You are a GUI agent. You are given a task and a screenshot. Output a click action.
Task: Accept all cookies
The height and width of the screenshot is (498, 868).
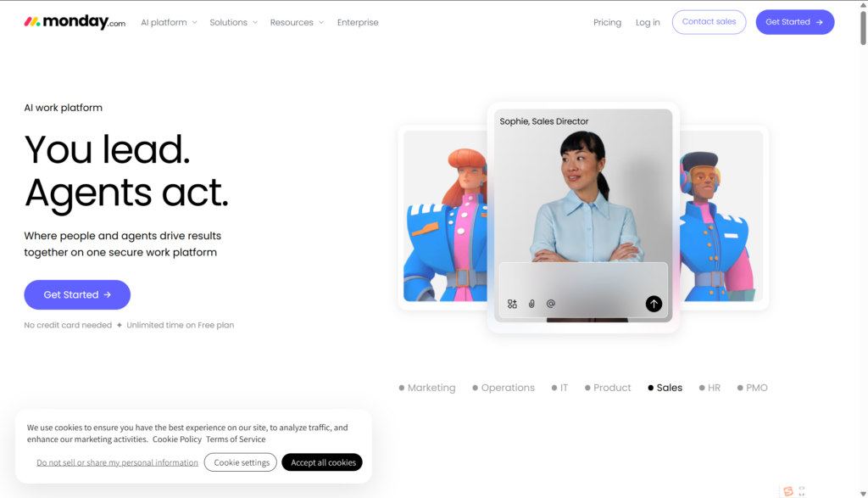click(x=322, y=462)
